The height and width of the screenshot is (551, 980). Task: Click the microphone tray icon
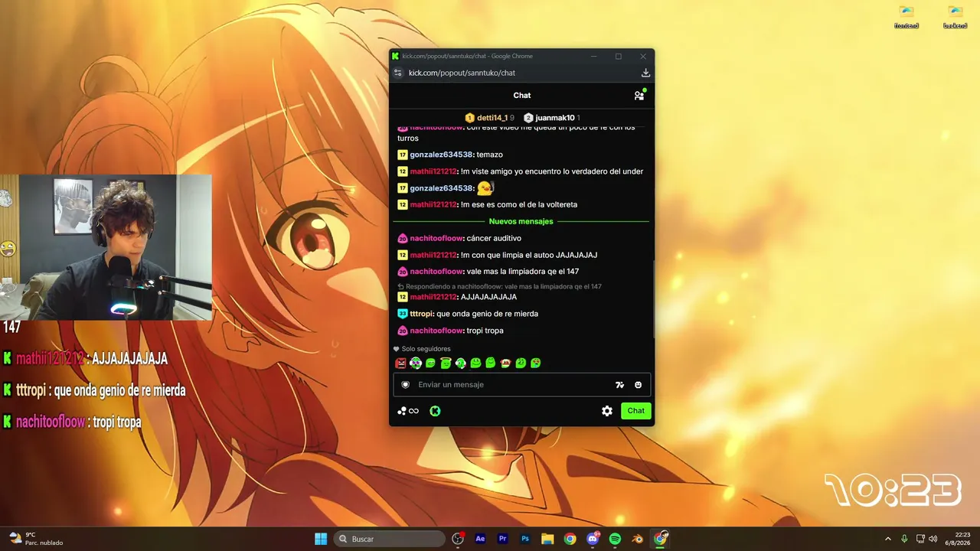tap(904, 539)
